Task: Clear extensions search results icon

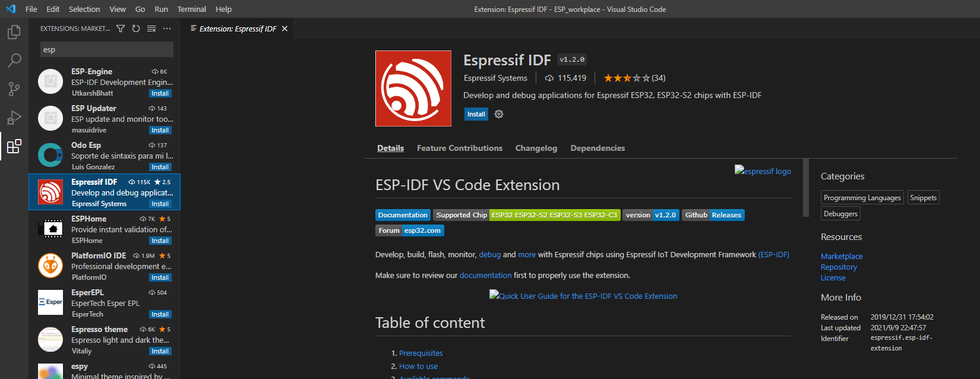Action: (x=151, y=29)
